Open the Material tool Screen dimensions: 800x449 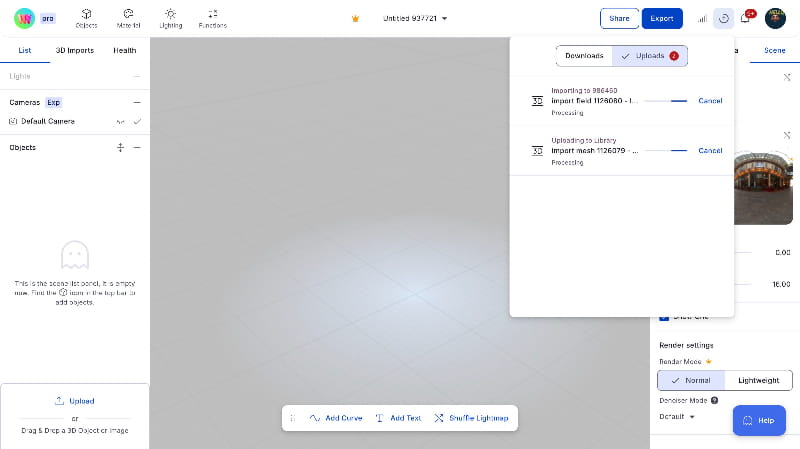point(128,18)
